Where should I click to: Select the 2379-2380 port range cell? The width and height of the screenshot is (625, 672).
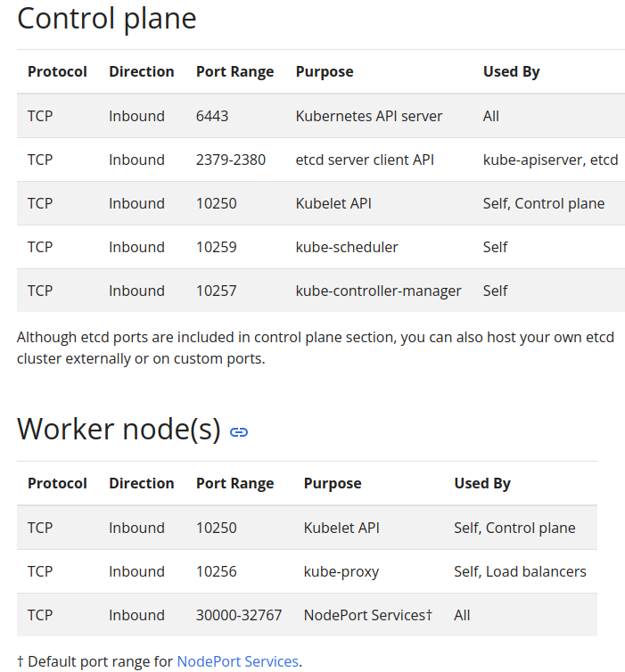pyautogui.click(x=231, y=160)
